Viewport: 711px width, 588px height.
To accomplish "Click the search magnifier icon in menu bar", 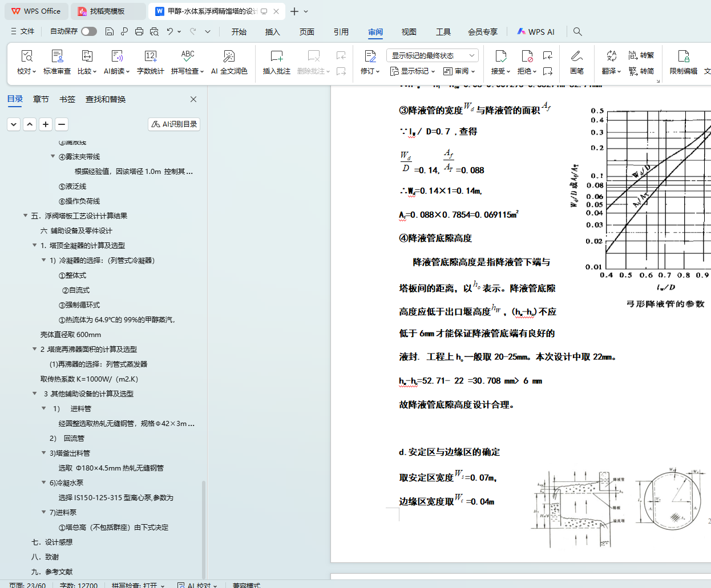I will 577,32.
